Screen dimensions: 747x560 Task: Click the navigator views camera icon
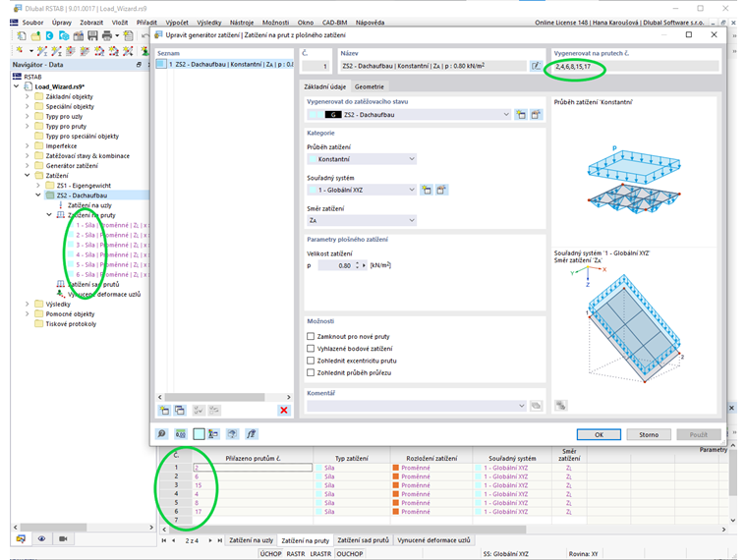[63, 538]
